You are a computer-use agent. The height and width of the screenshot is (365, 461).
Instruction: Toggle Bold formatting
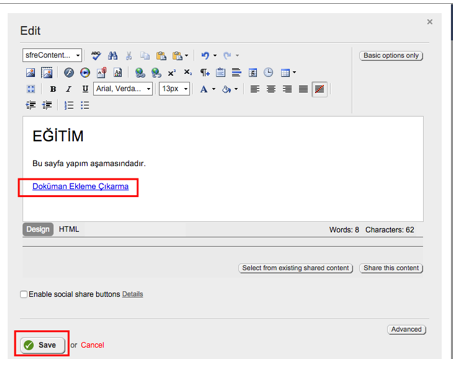(x=53, y=89)
